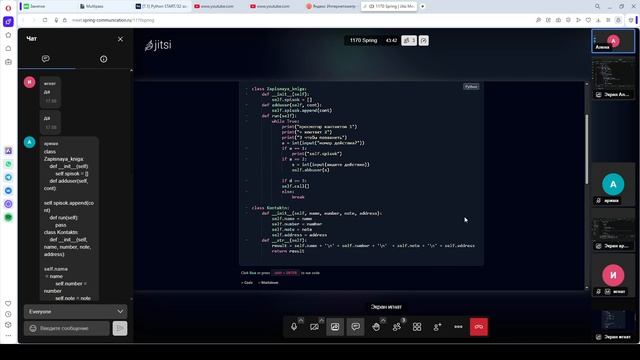640x360 pixels.
Task: Click the Code link below the code cell
Action: pyautogui.click(x=247, y=282)
